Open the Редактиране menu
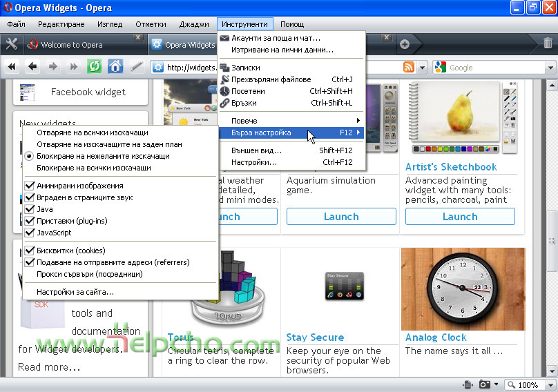This screenshot has height=392, width=558. point(61,24)
